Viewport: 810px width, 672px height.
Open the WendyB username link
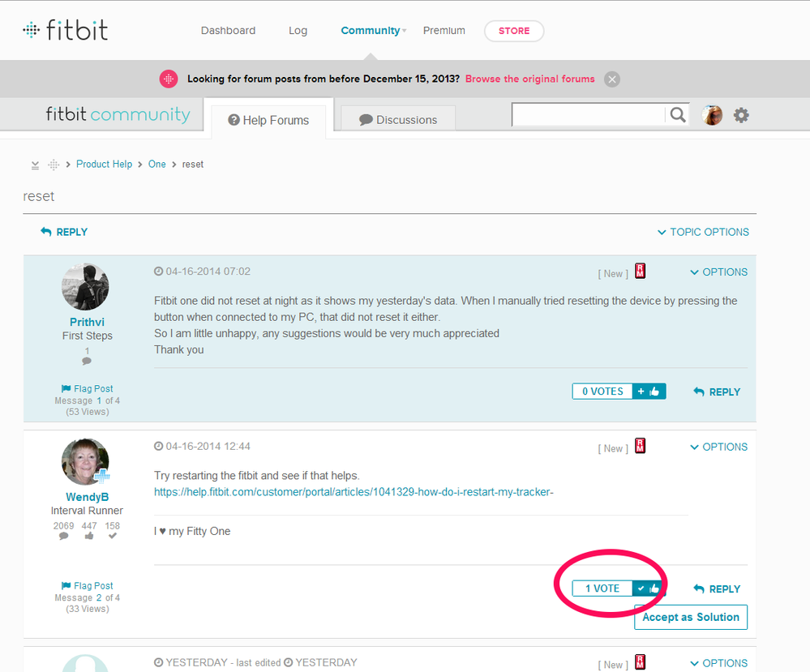(88, 497)
